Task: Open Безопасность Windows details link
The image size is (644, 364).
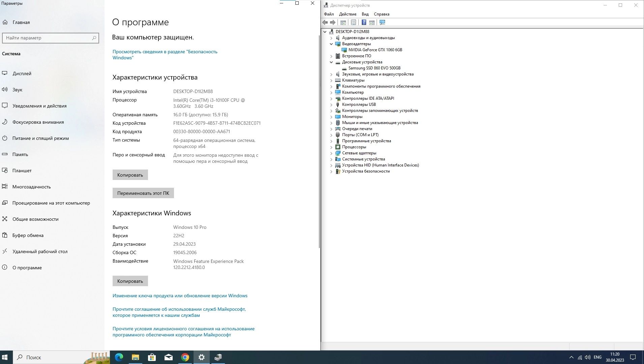Action: coord(165,55)
